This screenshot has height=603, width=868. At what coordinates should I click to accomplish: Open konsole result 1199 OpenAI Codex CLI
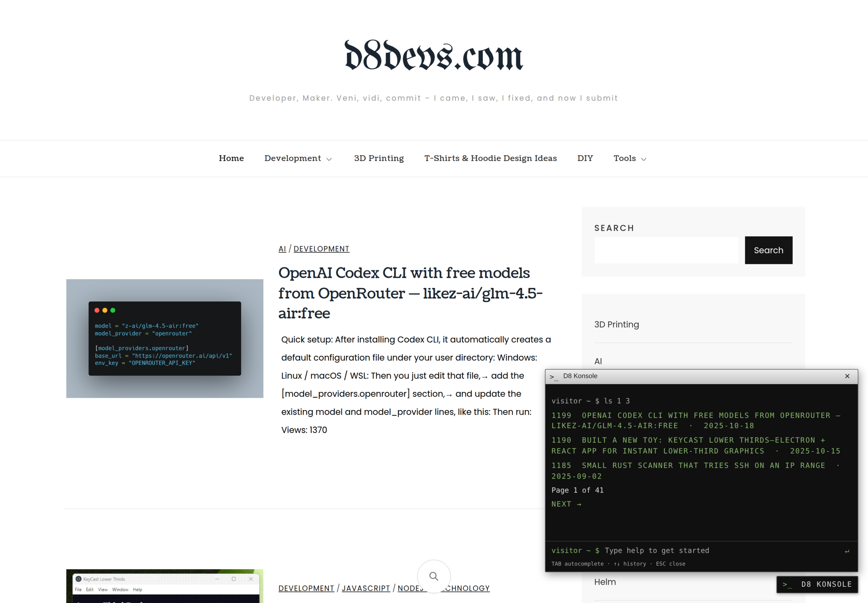click(x=696, y=421)
